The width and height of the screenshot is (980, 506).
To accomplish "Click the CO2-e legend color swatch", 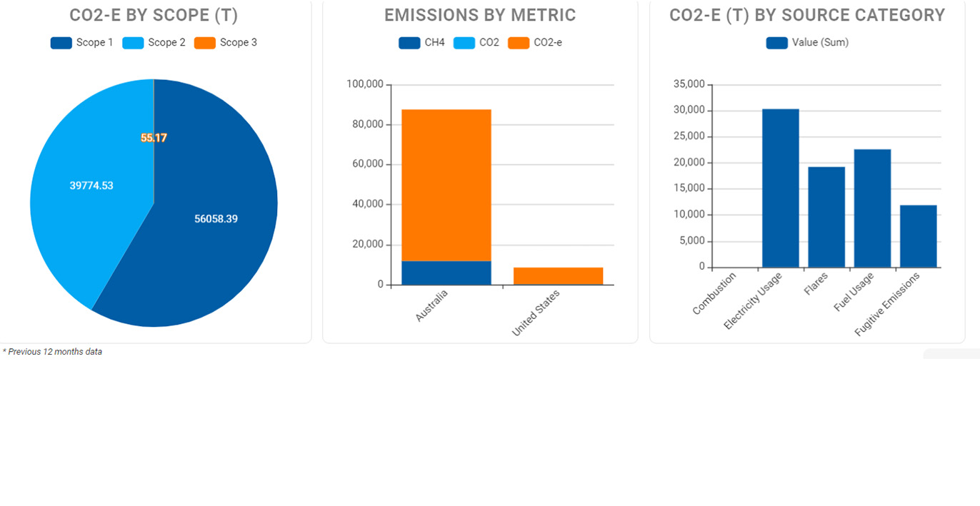I will pos(519,43).
